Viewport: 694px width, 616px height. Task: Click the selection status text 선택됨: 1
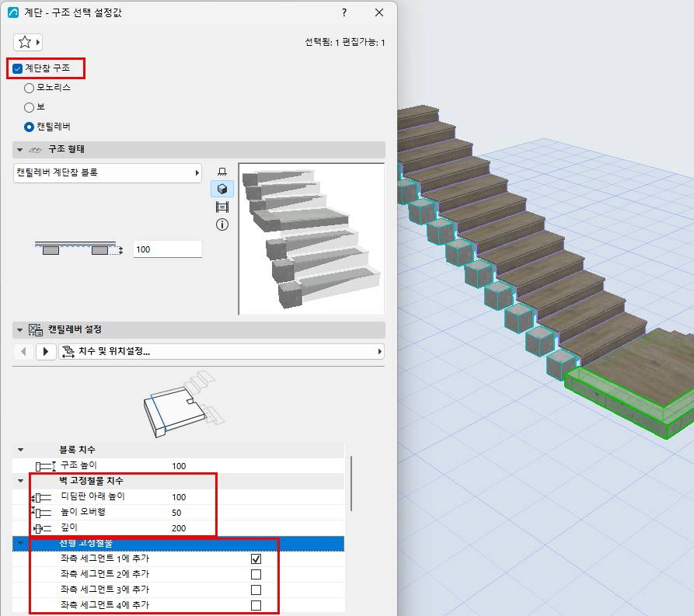pyautogui.click(x=322, y=43)
